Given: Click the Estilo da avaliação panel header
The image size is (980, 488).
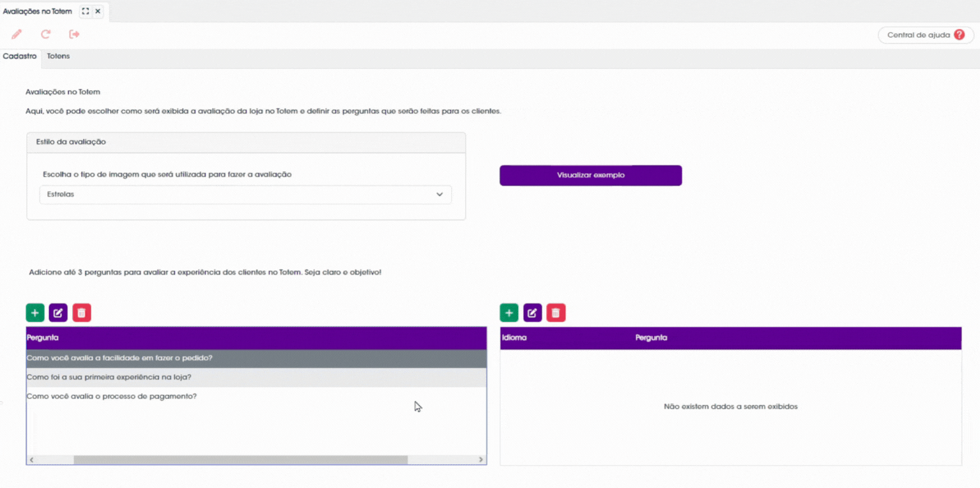Looking at the screenshot, I should (246, 142).
